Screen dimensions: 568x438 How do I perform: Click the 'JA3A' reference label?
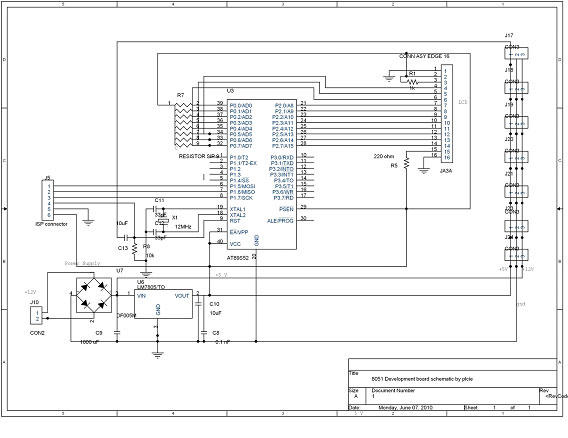446,171
